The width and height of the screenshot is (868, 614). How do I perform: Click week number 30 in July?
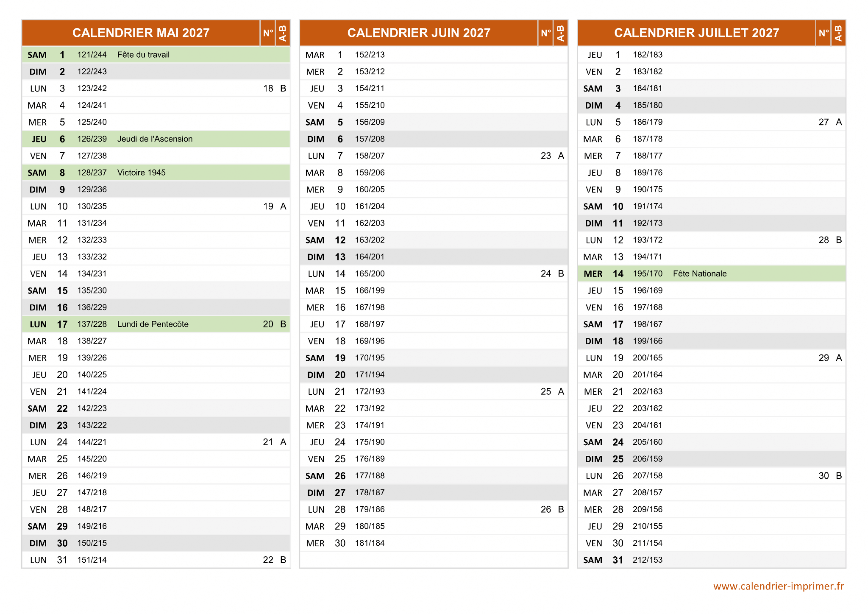click(823, 476)
